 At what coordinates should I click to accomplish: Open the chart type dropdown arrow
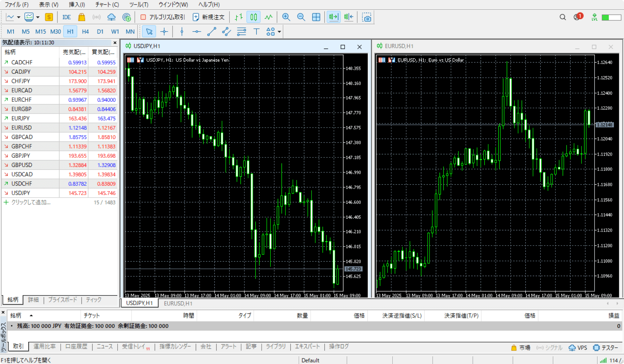(x=19, y=17)
